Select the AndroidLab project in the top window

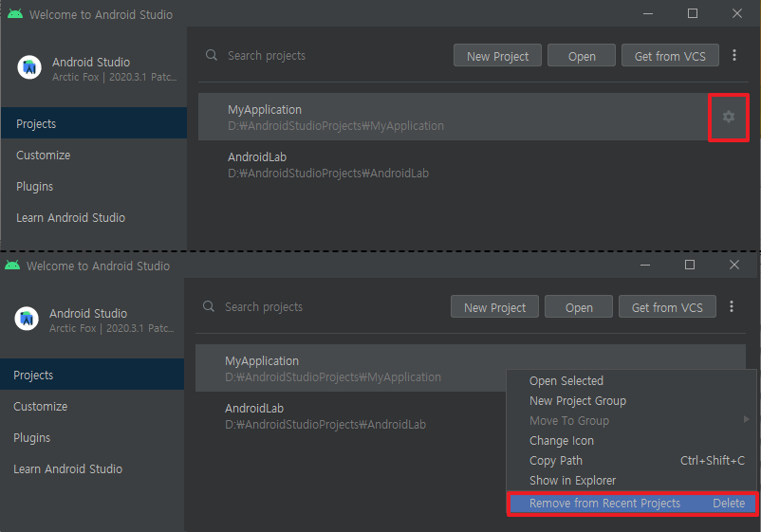tap(473, 165)
